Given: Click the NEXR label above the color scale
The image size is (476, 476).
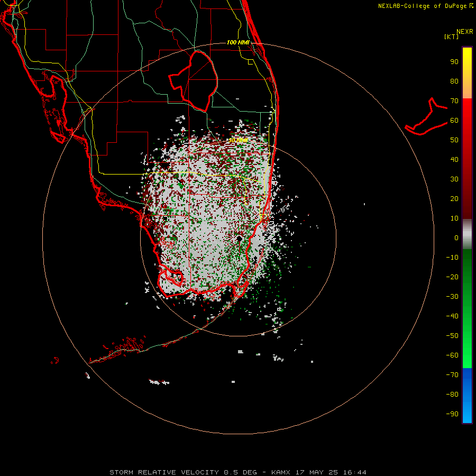Looking at the screenshot, I should coord(465,32).
